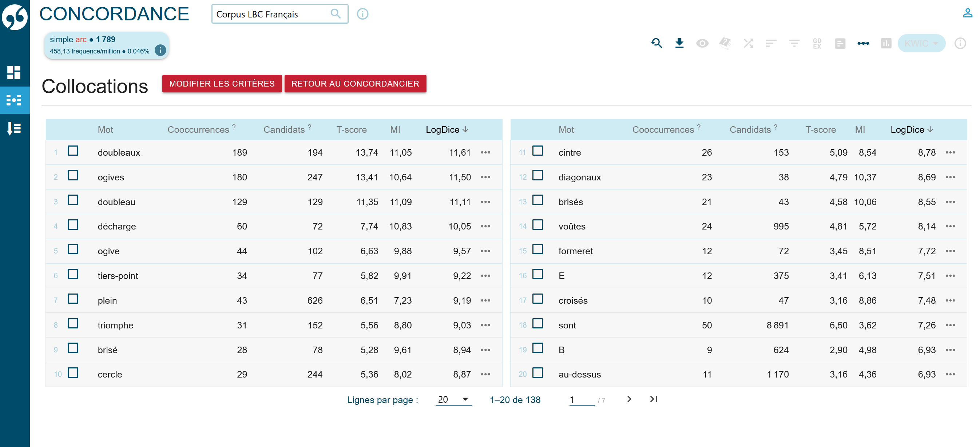The width and height of the screenshot is (980, 447).
Task: Show info for the simple arc query
Action: point(160,50)
